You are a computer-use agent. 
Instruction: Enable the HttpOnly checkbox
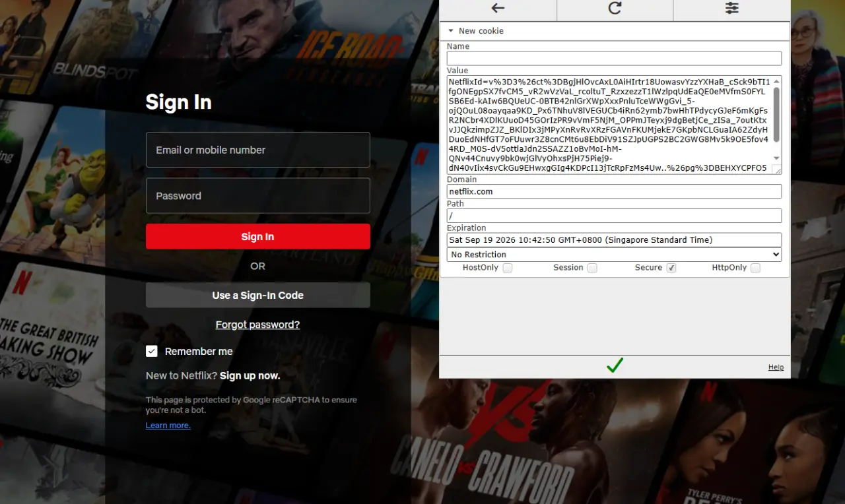click(755, 268)
